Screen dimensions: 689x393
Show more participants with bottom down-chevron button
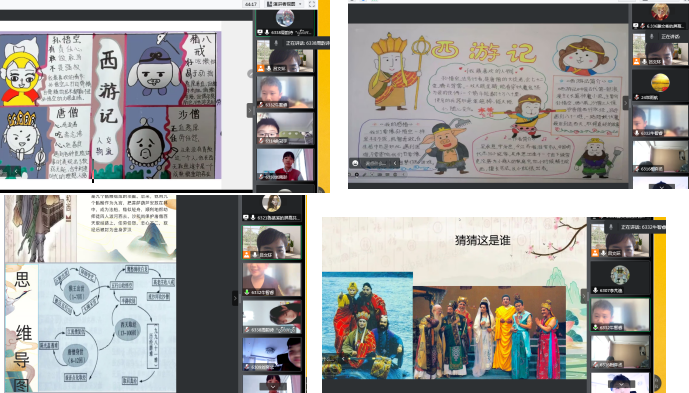click(x=272, y=386)
